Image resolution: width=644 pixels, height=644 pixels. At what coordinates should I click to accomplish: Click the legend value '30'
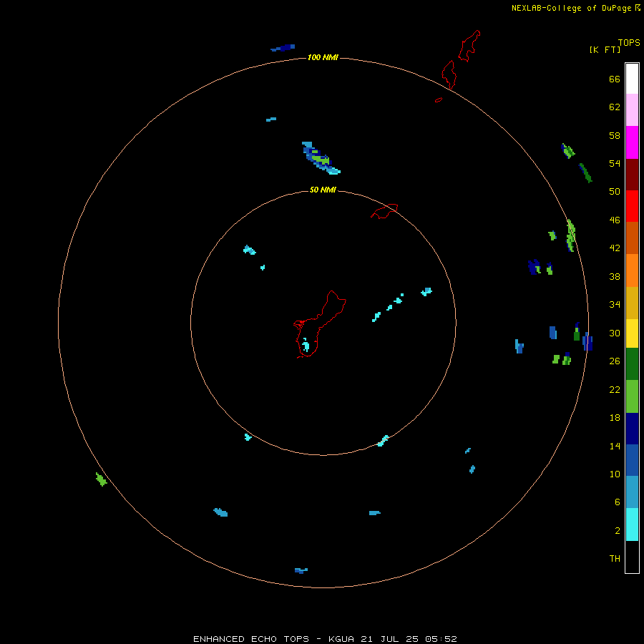[615, 333]
